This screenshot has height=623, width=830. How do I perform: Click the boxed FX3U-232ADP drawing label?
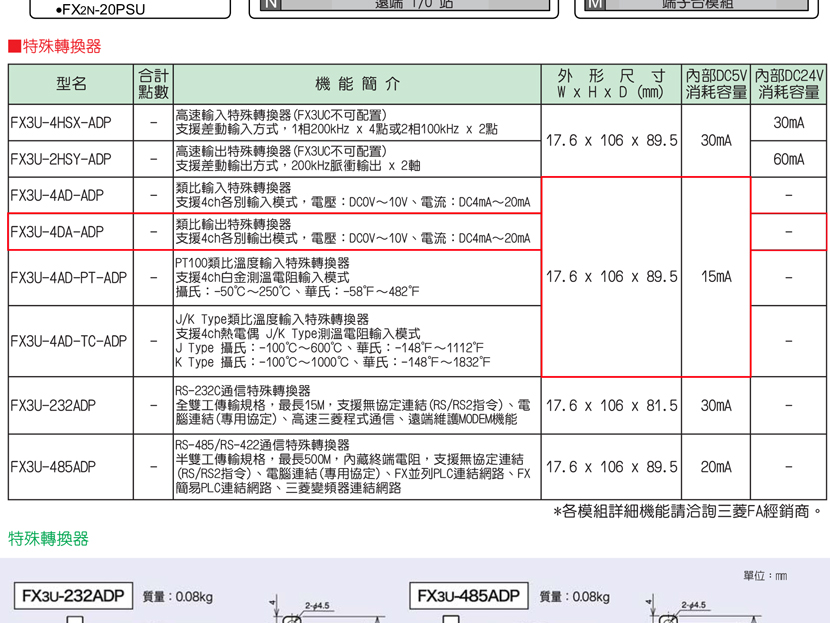73,596
